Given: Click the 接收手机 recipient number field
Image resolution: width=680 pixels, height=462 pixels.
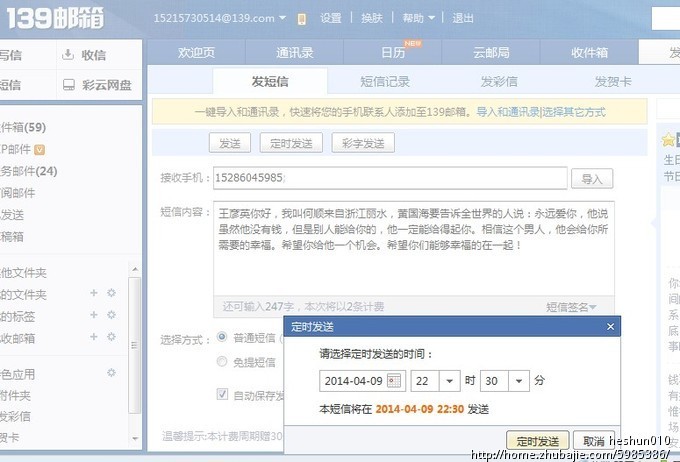Looking at the screenshot, I should point(390,178).
